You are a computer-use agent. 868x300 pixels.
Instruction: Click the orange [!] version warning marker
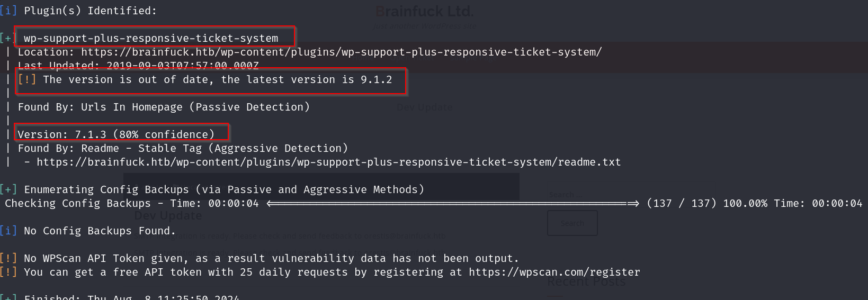point(27,79)
